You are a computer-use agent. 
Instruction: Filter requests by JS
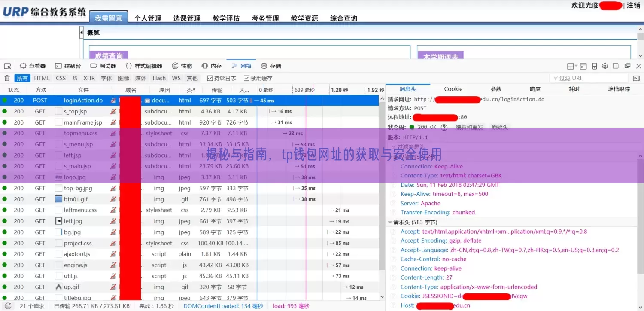point(75,78)
